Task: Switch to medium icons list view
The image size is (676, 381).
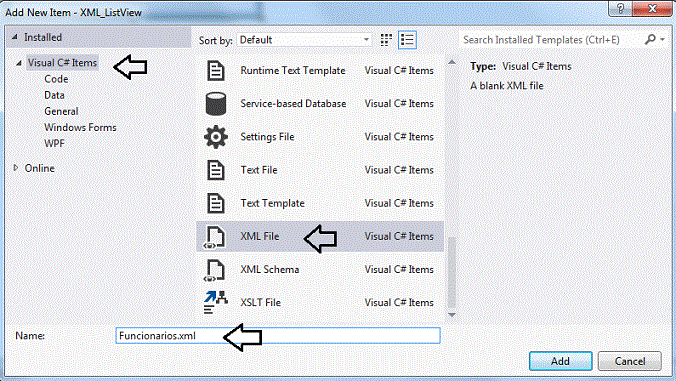Action: point(407,40)
